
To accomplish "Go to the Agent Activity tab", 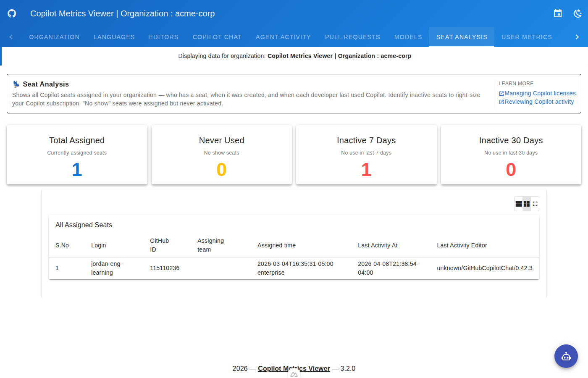I will (x=283, y=37).
